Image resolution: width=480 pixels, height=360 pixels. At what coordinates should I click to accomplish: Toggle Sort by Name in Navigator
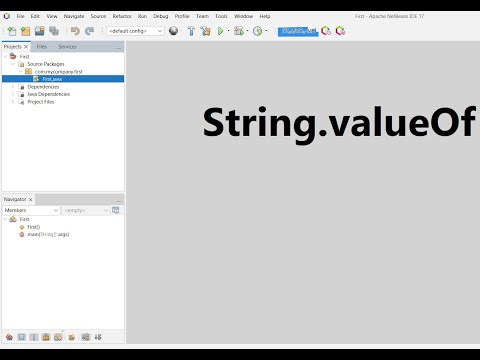[85, 337]
